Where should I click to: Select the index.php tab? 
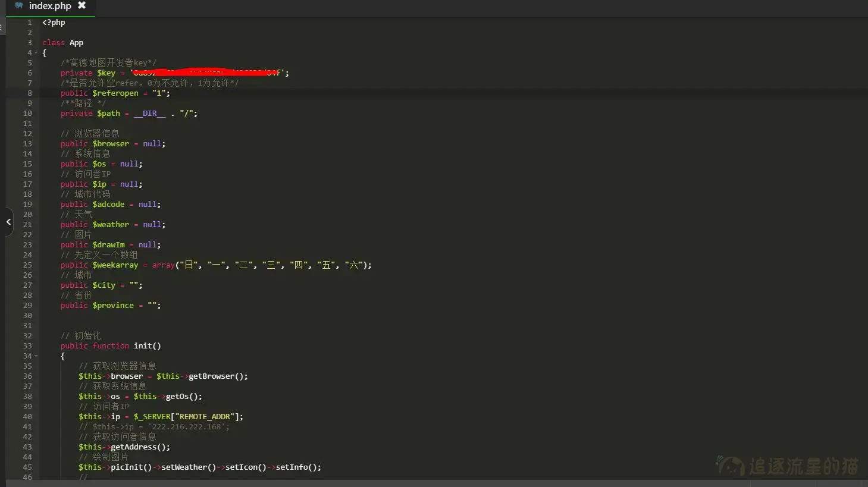point(50,6)
